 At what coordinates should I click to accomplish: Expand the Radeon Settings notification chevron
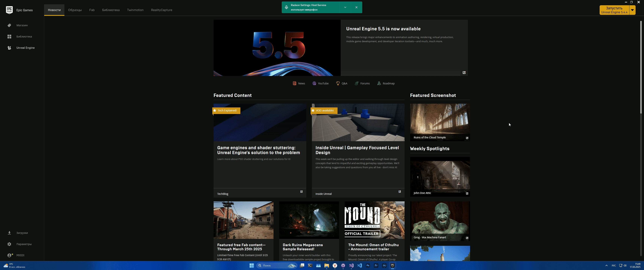pos(345,7)
